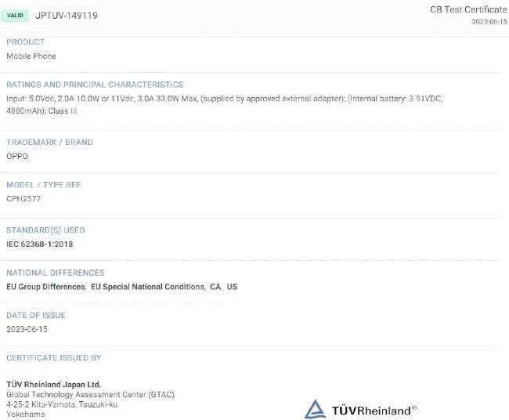
Task: Click the Global Technology Assessment Center line
Action: (90, 394)
